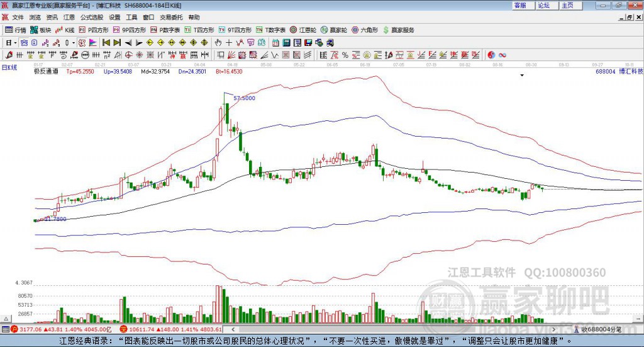644x347 pixels.
Task: Open the T四方形 time square tool
Action: pos(199,30)
